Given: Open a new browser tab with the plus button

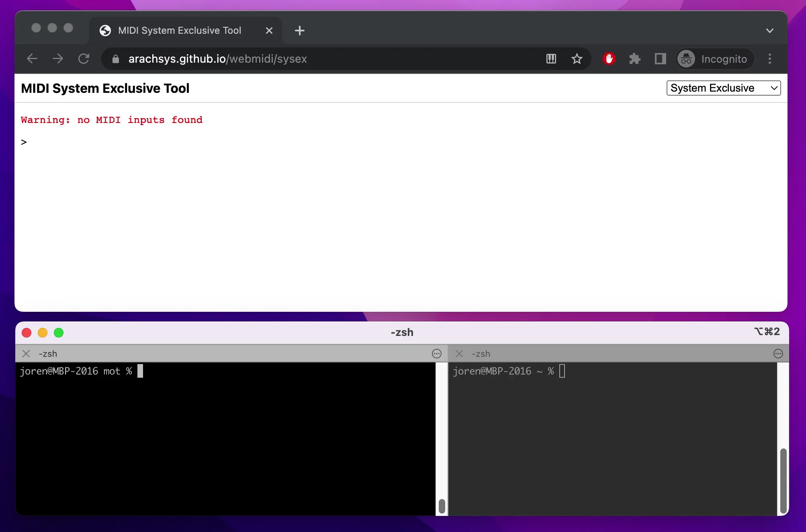Looking at the screenshot, I should coord(300,30).
